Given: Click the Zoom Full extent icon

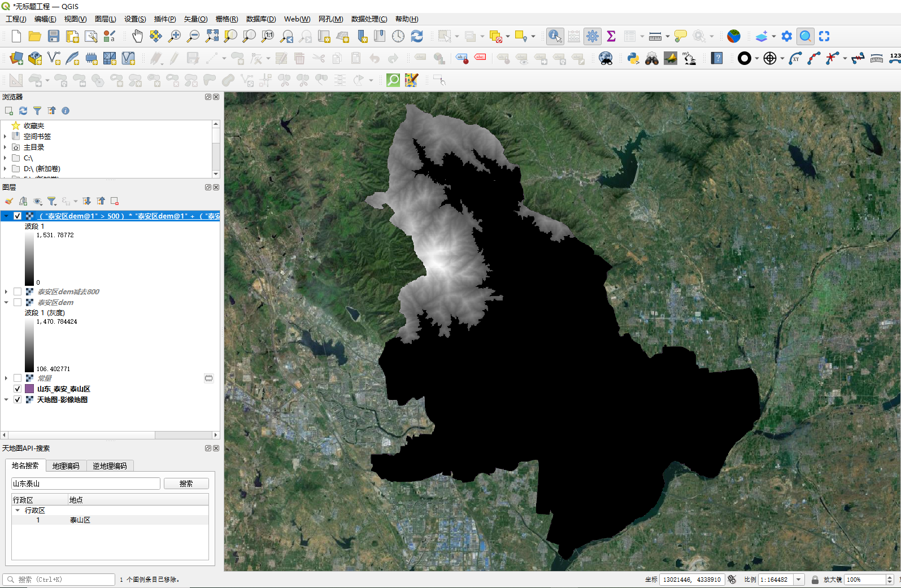Looking at the screenshot, I should coord(212,37).
